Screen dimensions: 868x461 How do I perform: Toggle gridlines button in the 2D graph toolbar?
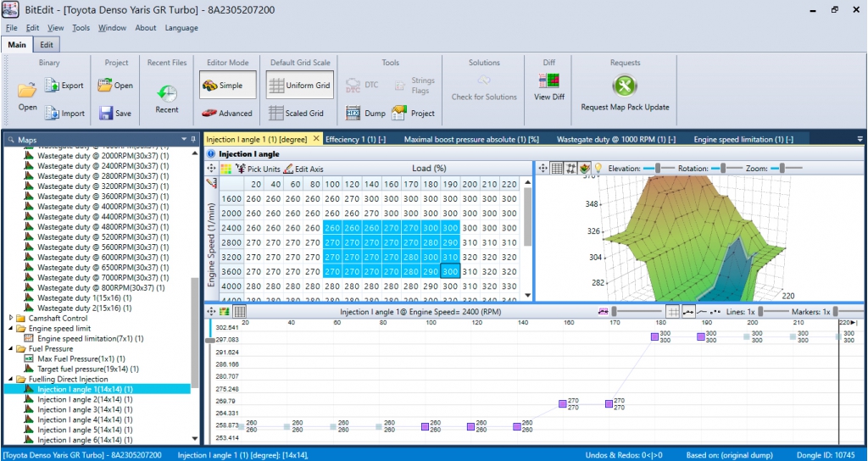coord(672,312)
